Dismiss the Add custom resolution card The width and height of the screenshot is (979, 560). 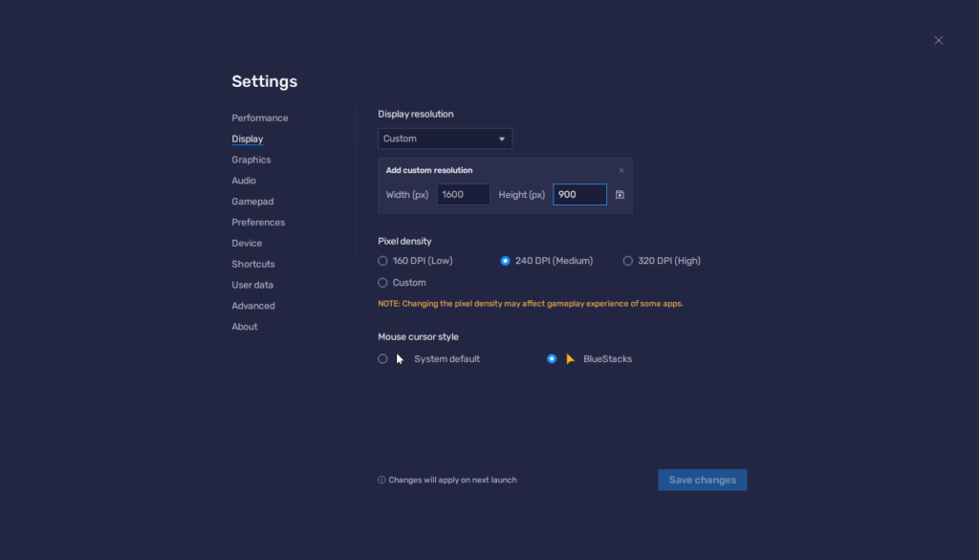[x=621, y=169]
